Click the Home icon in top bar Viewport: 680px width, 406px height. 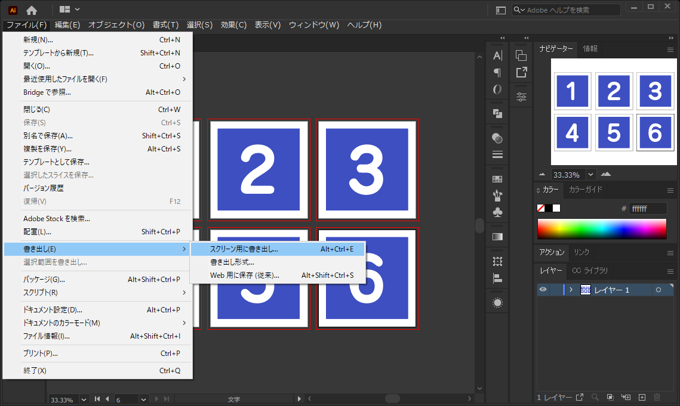[32, 10]
